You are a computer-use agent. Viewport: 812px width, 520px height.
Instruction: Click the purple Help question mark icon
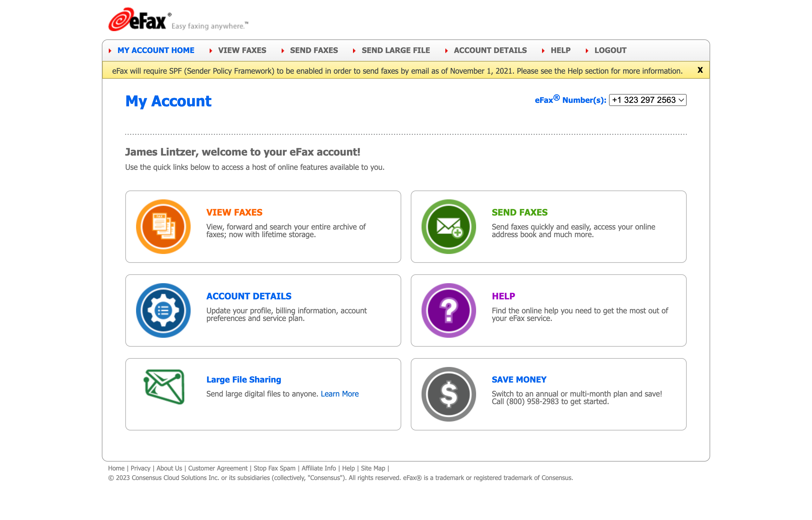448,310
